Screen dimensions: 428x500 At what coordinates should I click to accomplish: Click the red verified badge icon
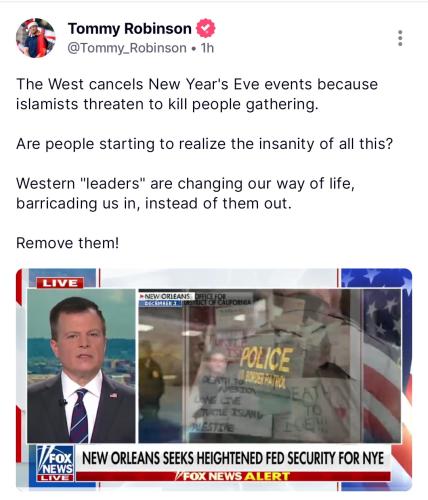click(x=206, y=28)
